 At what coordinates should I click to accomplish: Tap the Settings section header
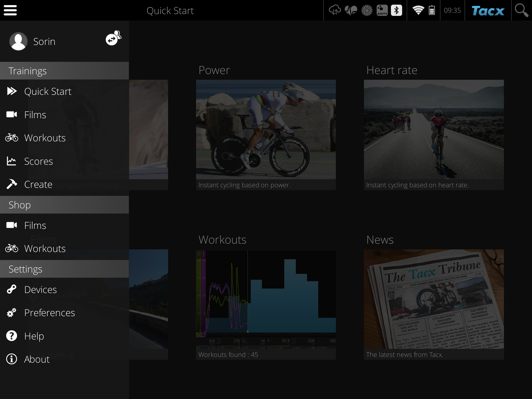[64, 269]
